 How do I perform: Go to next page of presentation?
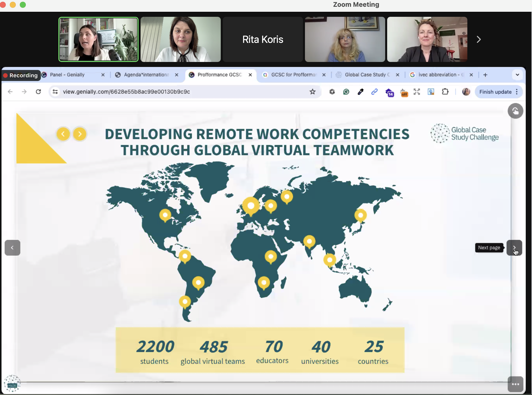[514, 248]
